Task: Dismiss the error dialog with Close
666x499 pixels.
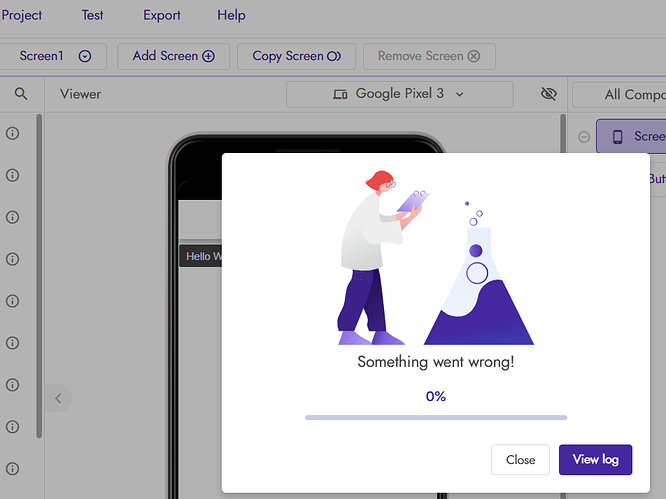Action: (520, 460)
